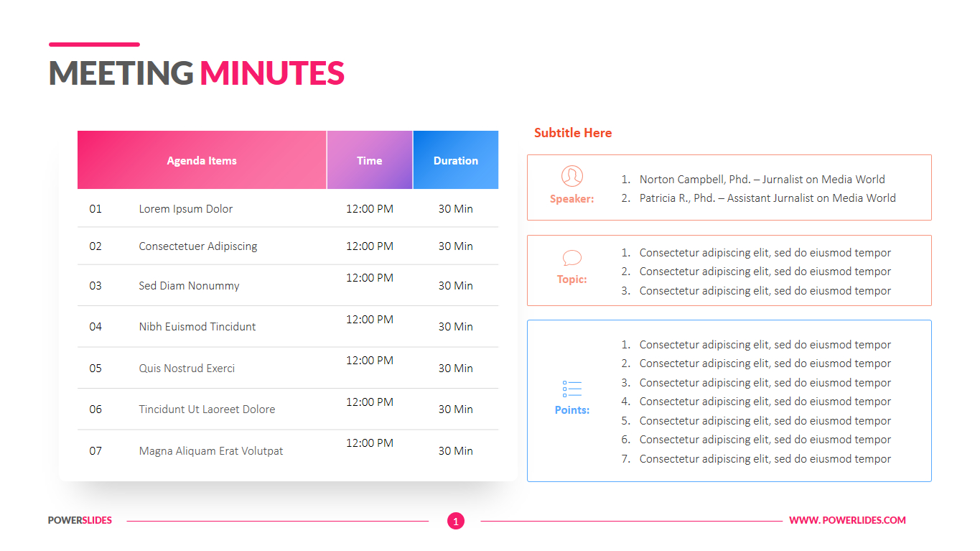Click the 30 Min duration in row 06

[456, 409]
